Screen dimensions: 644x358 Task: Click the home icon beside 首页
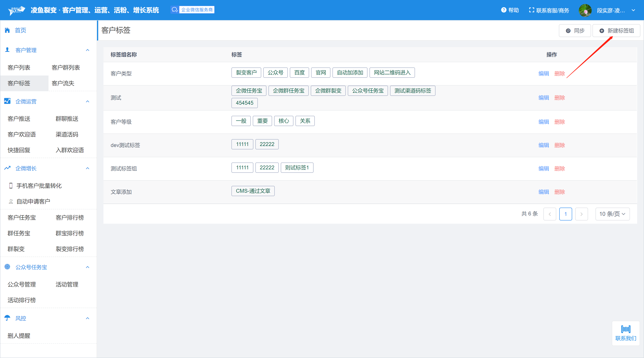click(7, 30)
